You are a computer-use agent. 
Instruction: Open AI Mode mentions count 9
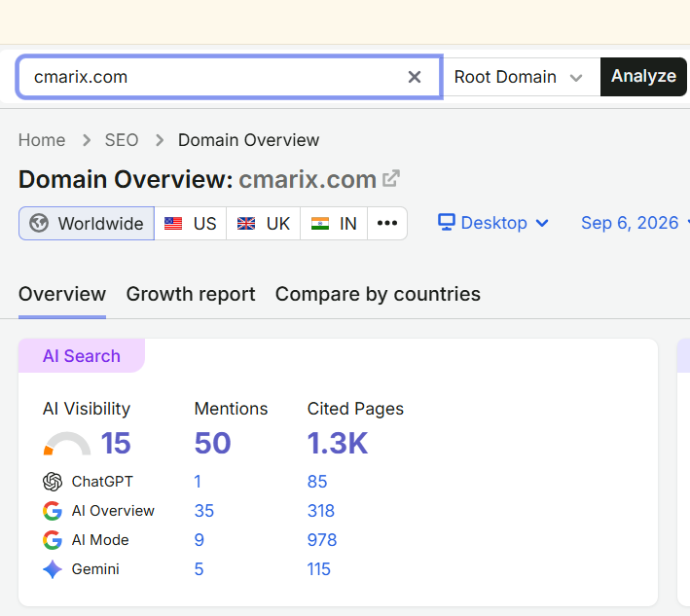199,540
